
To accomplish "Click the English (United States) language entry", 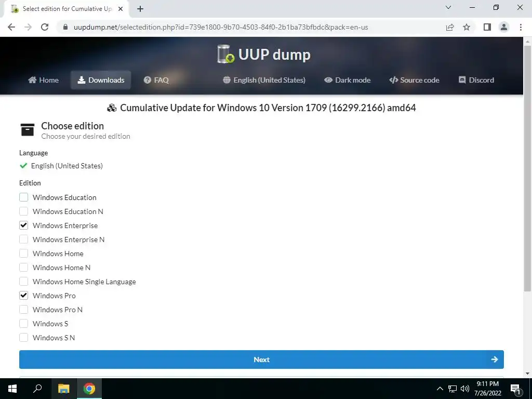I will coord(67,166).
